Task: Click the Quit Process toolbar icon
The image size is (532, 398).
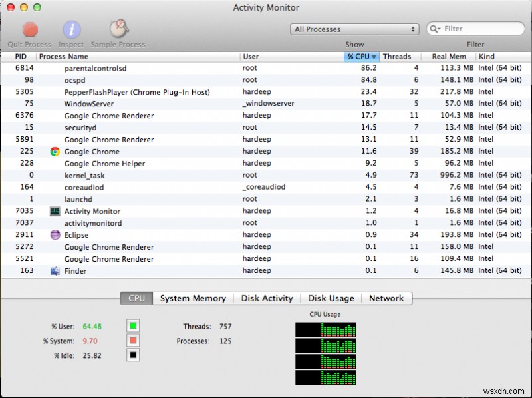Action: (30, 31)
